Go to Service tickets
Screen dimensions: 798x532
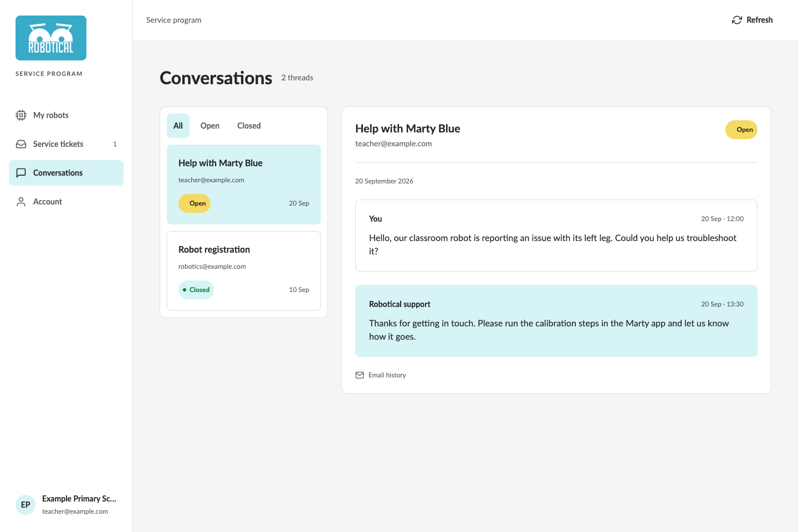(x=66, y=144)
